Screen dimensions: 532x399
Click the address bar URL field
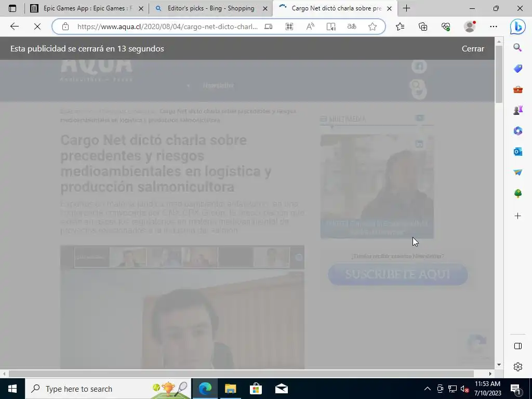click(x=167, y=26)
